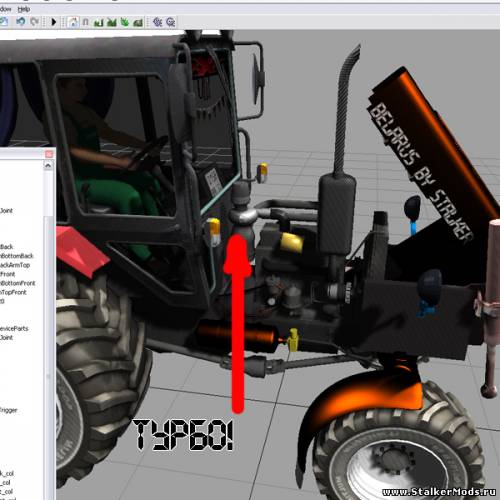This screenshot has width=500, height=500.
Task: Click the greyed redo arrow icon
Action: (34, 22)
